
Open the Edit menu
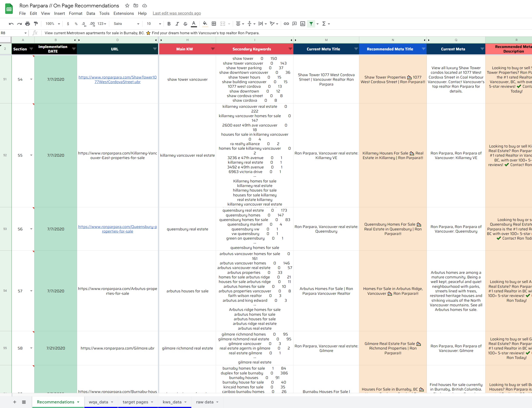33,13
